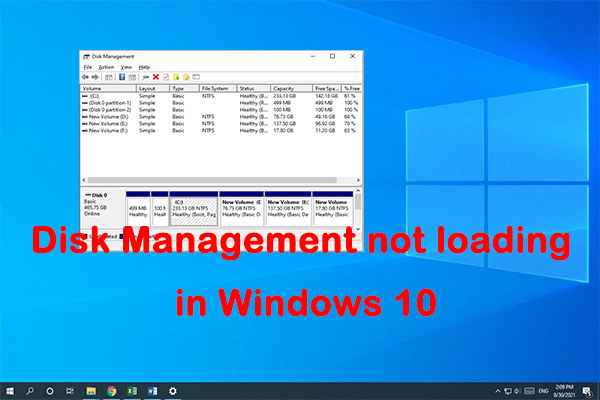Screen dimensions: 600x400
Task: Open taskbar Search magnifier
Action: [x=30, y=391]
